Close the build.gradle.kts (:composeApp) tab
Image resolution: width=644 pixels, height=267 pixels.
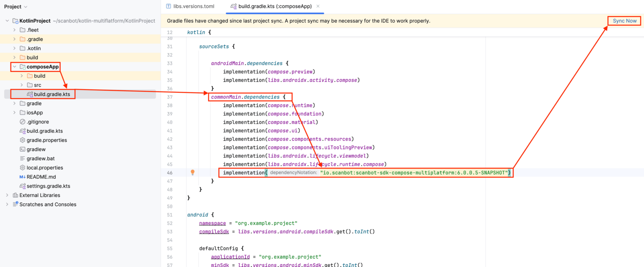click(x=318, y=6)
